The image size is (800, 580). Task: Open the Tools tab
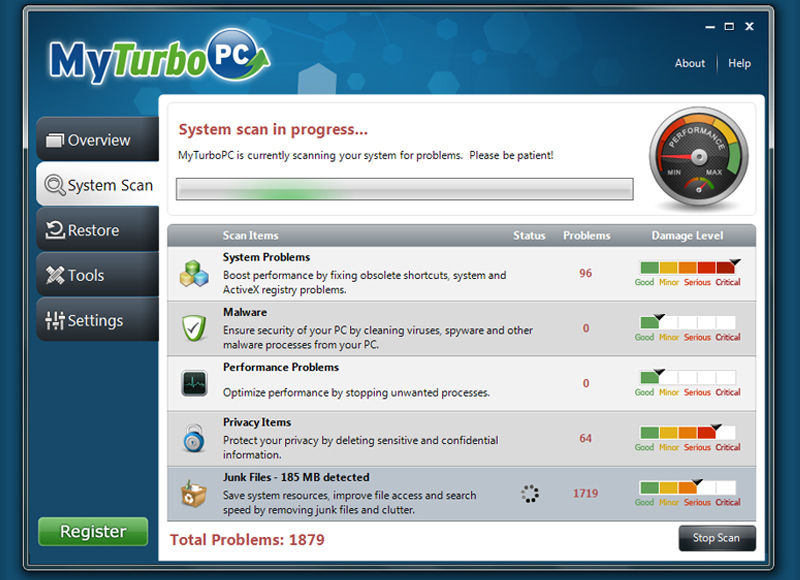coord(97,274)
